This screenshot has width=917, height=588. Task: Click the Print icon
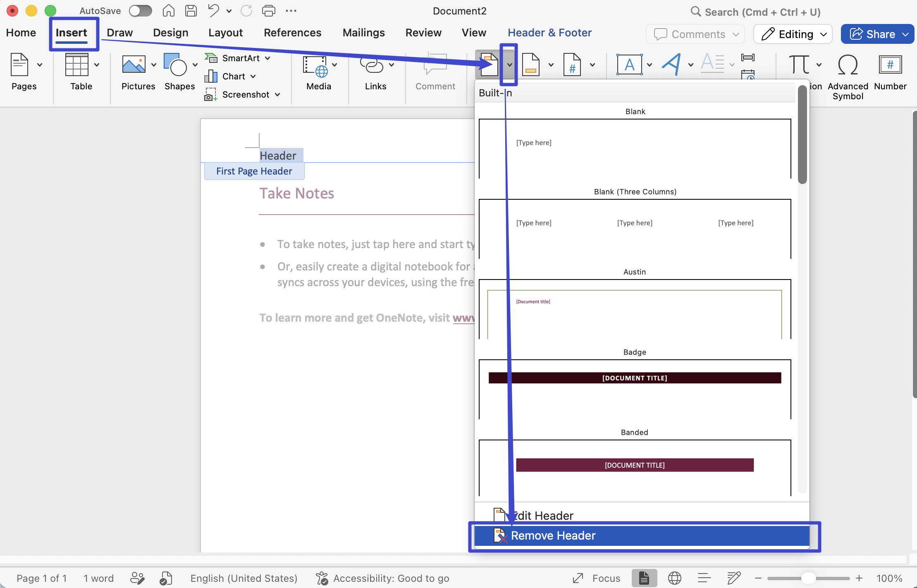(269, 11)
